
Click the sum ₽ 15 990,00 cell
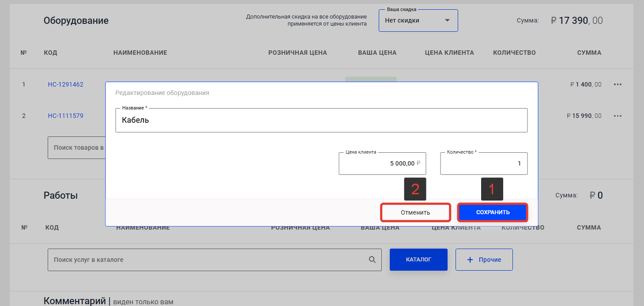click(x=584, y=116)
